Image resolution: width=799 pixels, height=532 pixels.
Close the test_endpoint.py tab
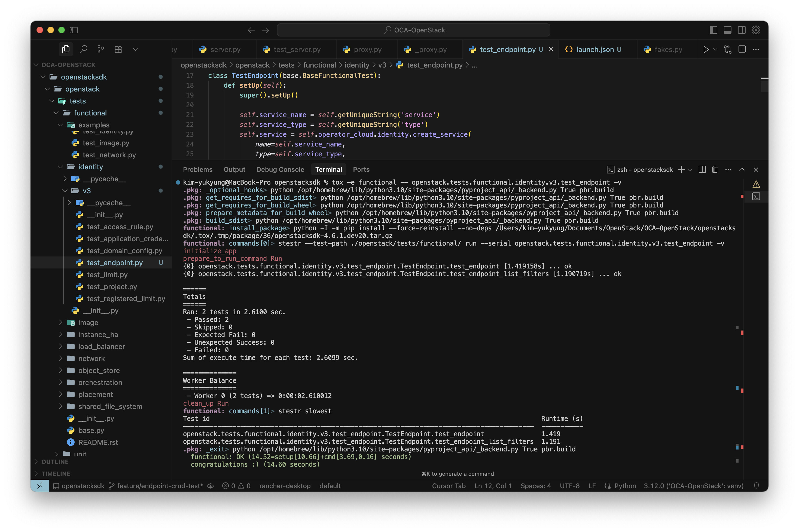[551, 50]
